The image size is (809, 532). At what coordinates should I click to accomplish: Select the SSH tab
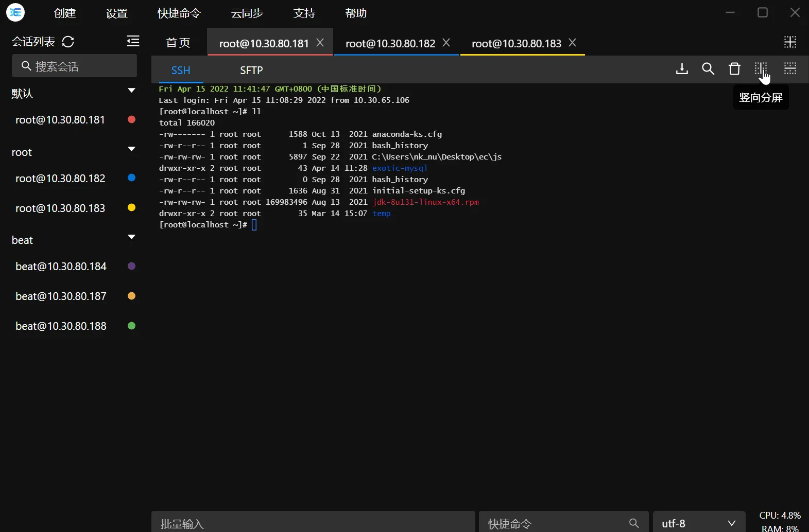pos(181,70)
